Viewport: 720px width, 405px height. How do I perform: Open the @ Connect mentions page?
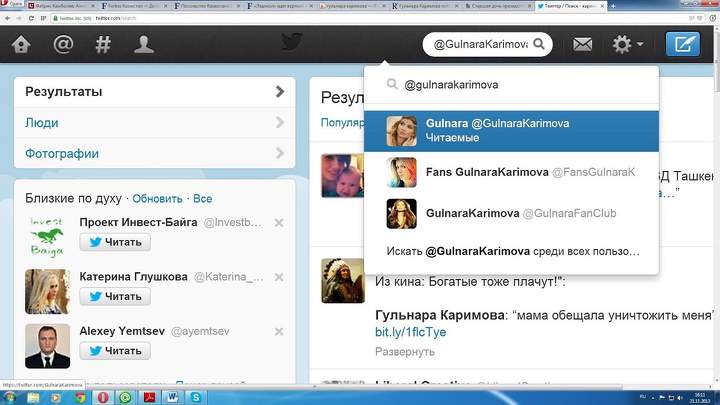(63, 45)
